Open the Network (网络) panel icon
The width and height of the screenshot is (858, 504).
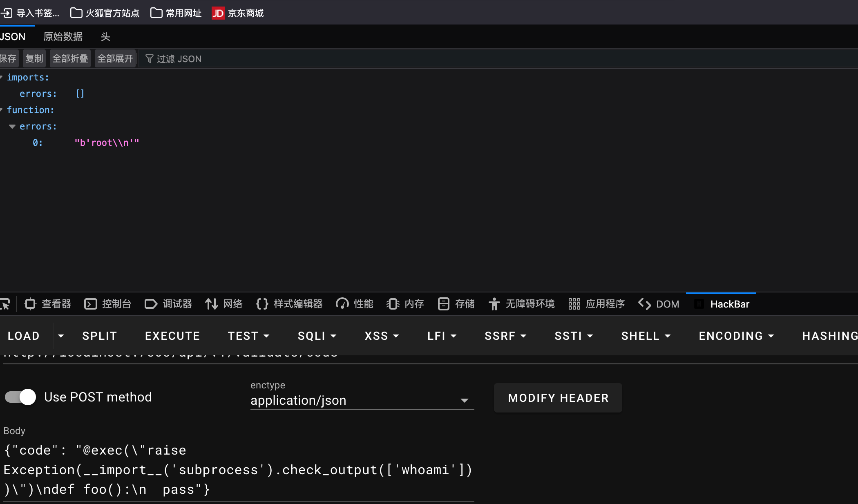pyautogui.click(x=211, y=304)
